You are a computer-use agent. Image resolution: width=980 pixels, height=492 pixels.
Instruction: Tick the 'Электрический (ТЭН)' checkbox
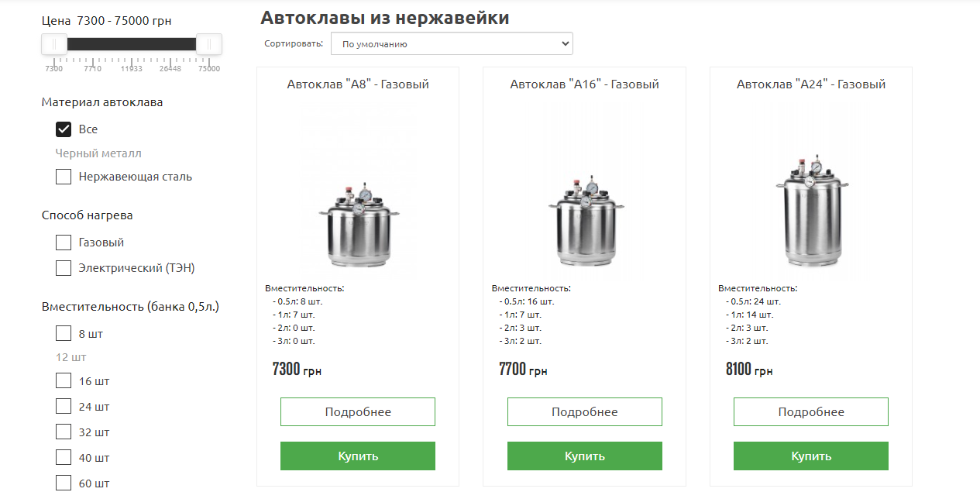tap(64, 268)
